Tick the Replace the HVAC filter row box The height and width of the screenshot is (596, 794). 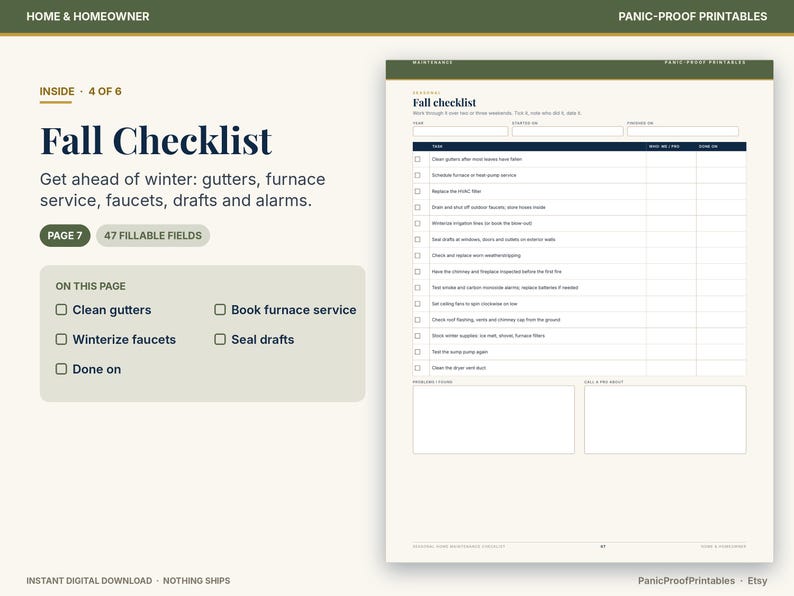[418, 191]
